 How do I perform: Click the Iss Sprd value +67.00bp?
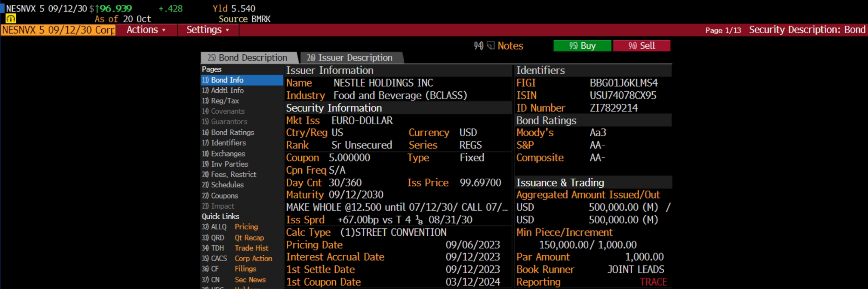point(359,220)
